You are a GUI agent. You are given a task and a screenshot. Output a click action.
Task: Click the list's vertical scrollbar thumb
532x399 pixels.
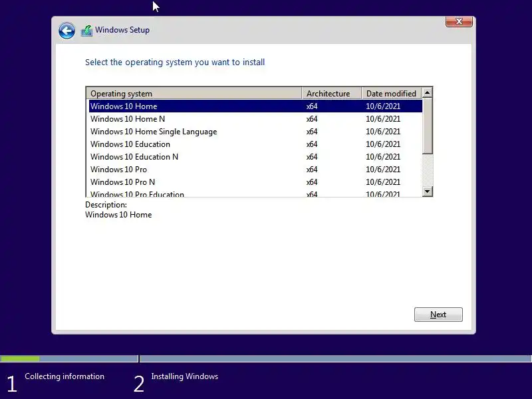(427, 126)
